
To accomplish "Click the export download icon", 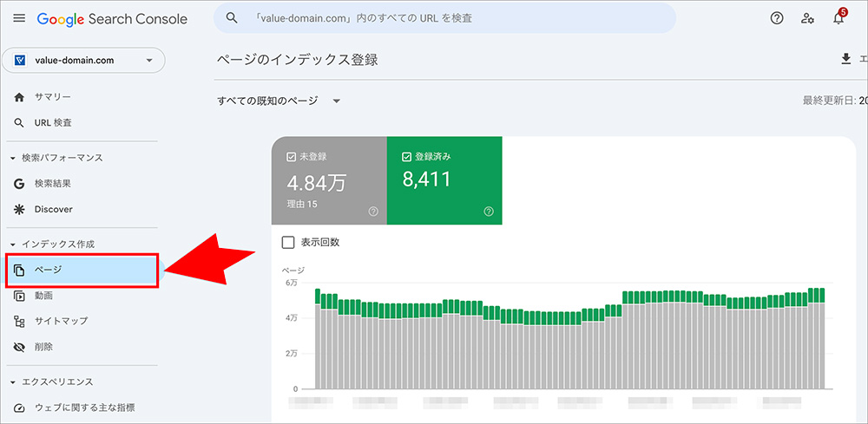I will coord(846,59).
